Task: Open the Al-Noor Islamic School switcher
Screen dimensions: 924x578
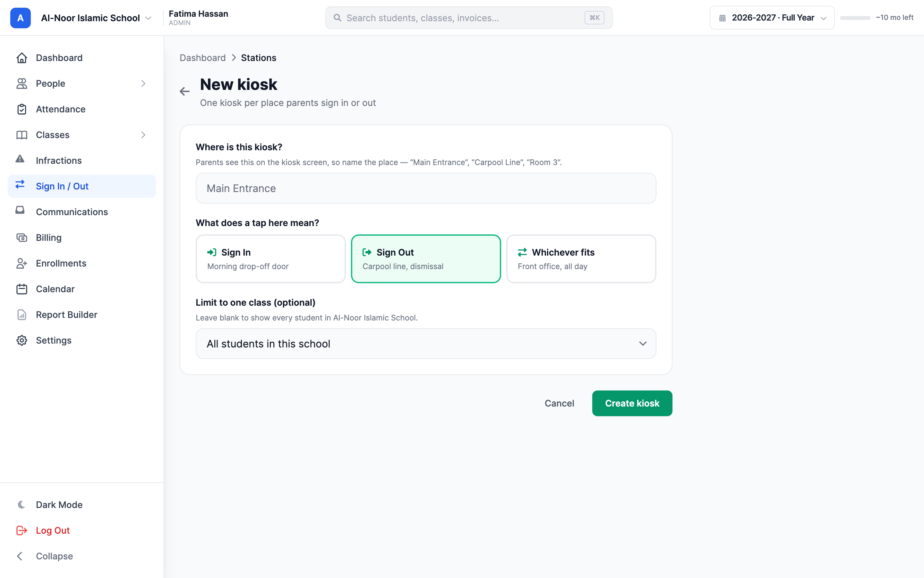Action: [x=96, y=18]
